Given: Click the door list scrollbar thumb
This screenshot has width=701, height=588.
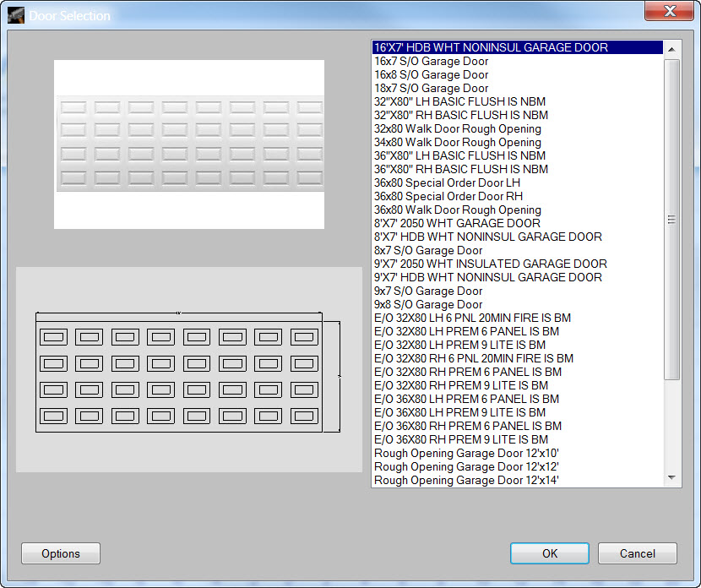Looking at the screenshot, I should click(x=671, y=219).
